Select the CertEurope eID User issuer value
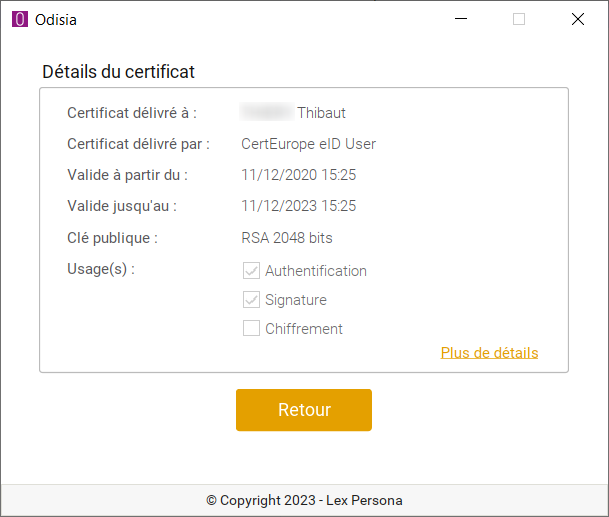 (x=308, y=144)
